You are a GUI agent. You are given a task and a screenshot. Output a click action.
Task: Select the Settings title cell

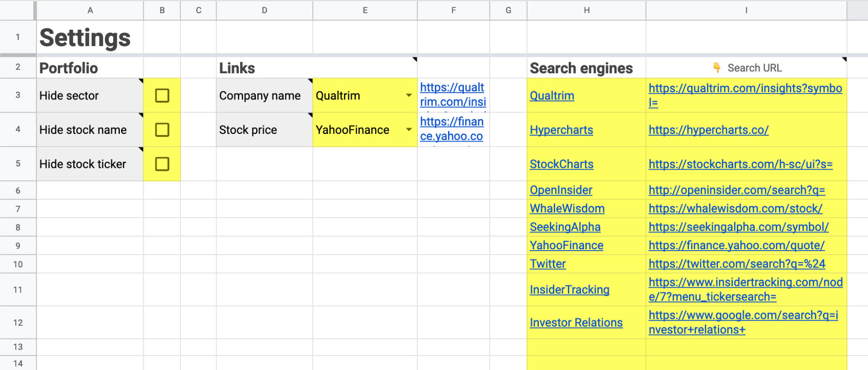coord(90,37)
